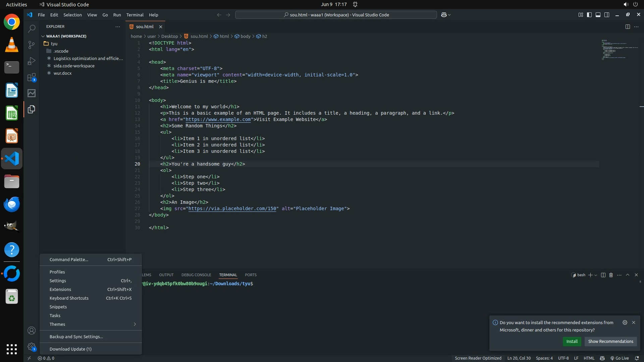The image size is (644, 362).
Task: Kill terminal using trash icon
Action: [611, 275]
